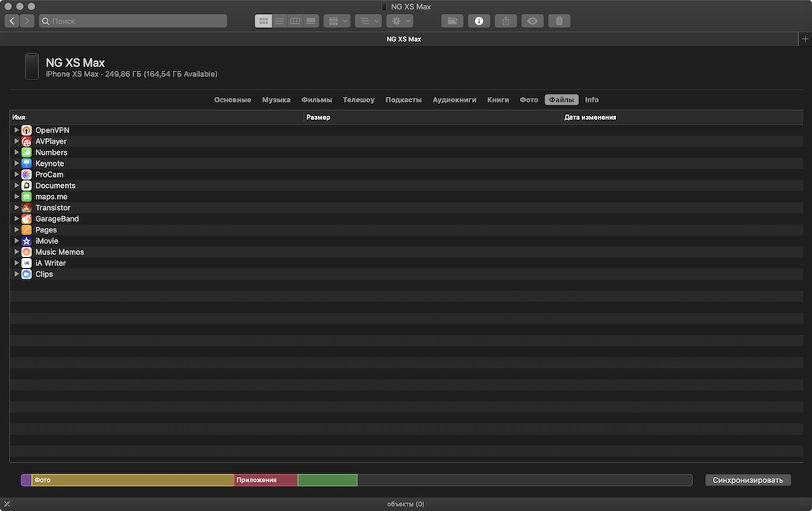Switch to icon view mode
This screenshot has width=812, height=511.
tap(263, 21)
